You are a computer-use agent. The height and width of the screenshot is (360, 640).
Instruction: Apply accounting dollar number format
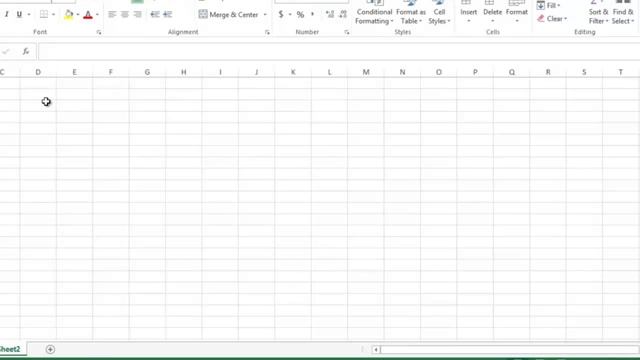coord(281,15)
